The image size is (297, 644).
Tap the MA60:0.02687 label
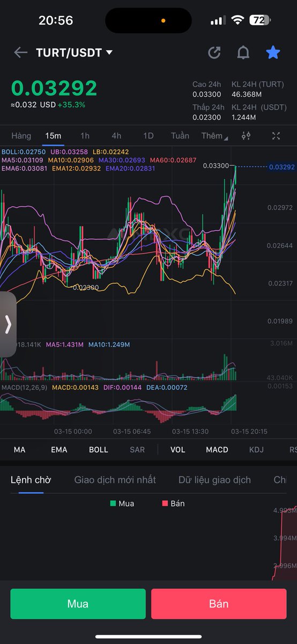pos(173,160)
